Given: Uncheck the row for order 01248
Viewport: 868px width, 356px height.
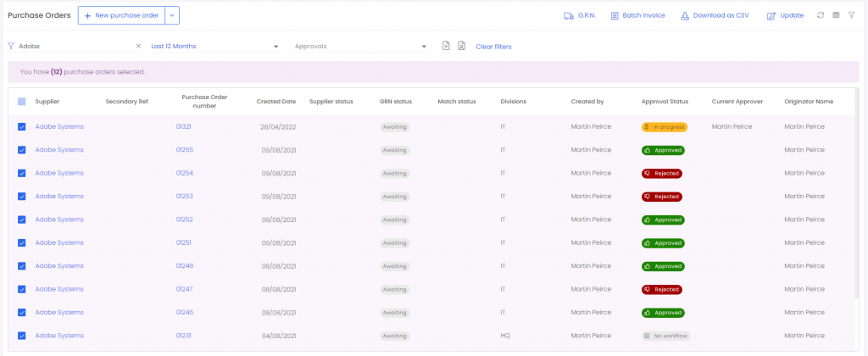Looking at the screenshot, I should click(21, 266).
